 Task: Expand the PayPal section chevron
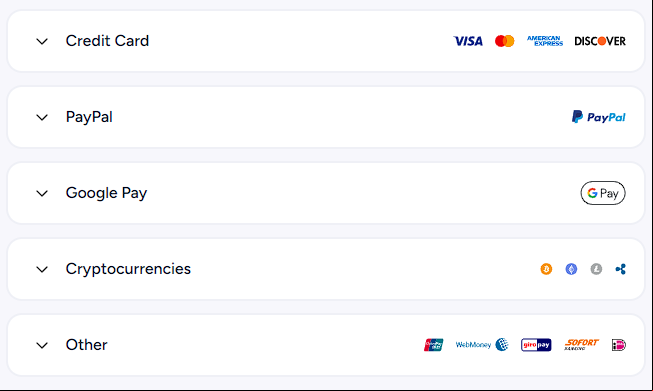pyautogui.click(x=42, y=117)
